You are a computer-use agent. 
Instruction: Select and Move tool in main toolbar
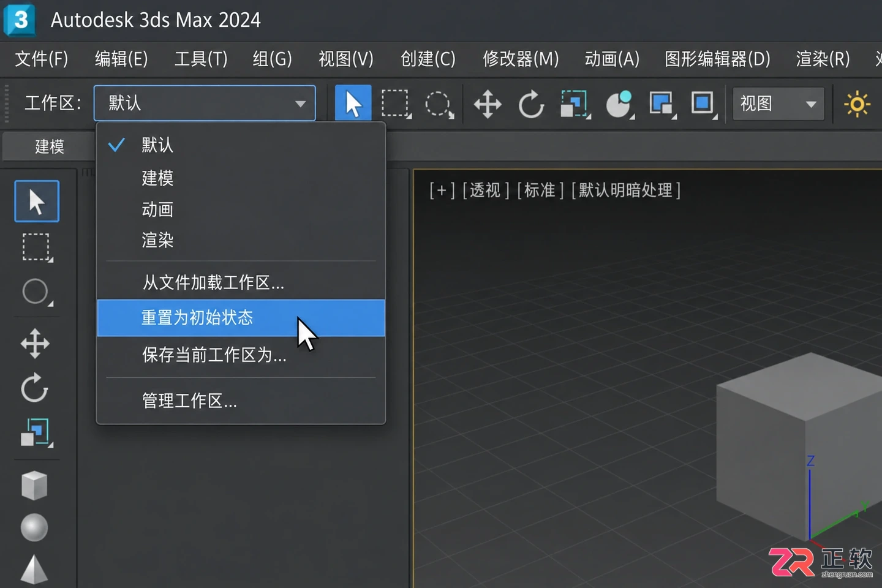(488, 104)
